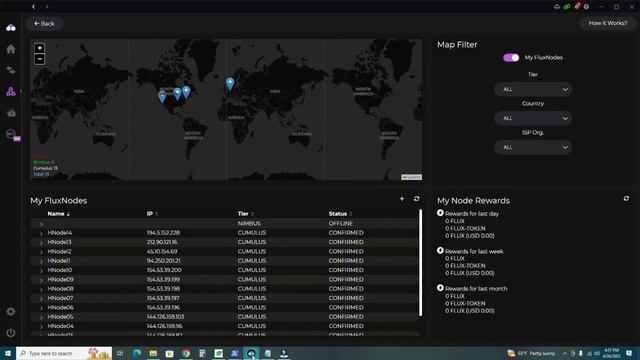
Task: Click the FluxNodes table vertical scrollbar
Action: [420, 262]
